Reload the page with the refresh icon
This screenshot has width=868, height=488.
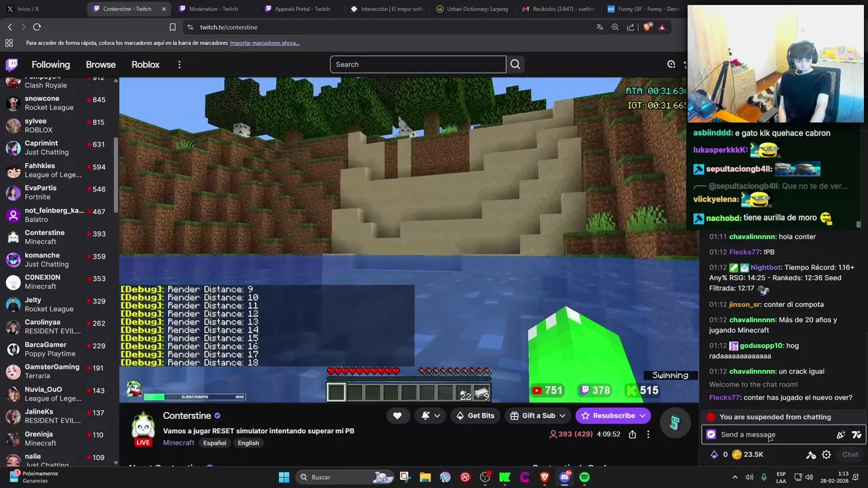click(37, 27)
